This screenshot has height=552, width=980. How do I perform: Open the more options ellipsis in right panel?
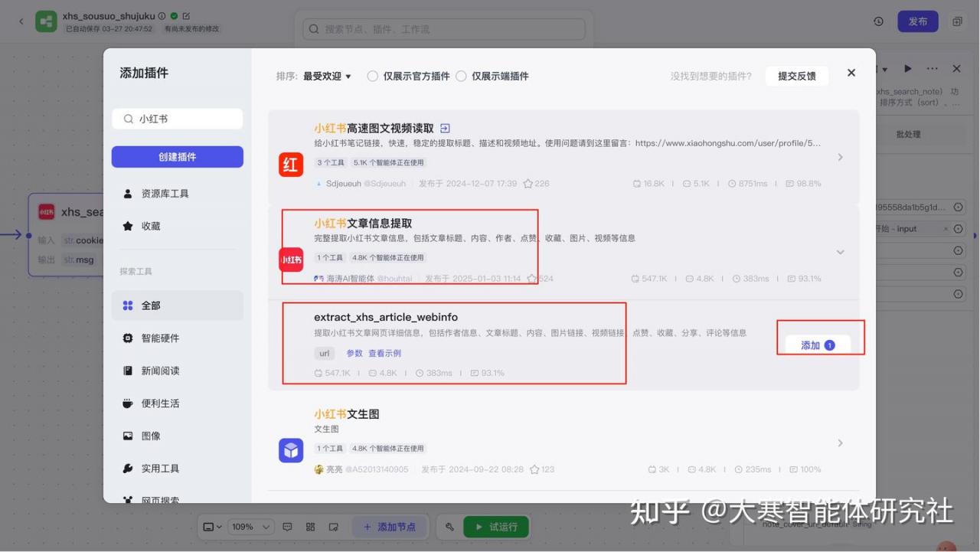pos(932,69)
